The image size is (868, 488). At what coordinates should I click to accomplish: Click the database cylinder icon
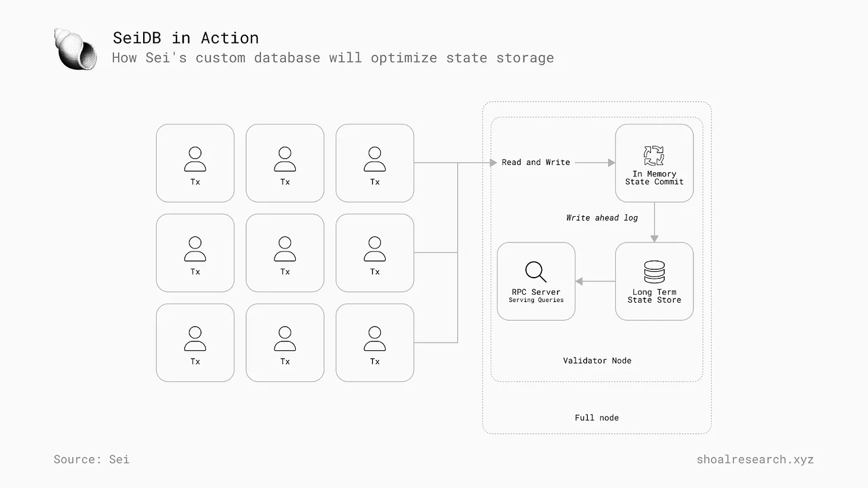click(x=654, y=272)
